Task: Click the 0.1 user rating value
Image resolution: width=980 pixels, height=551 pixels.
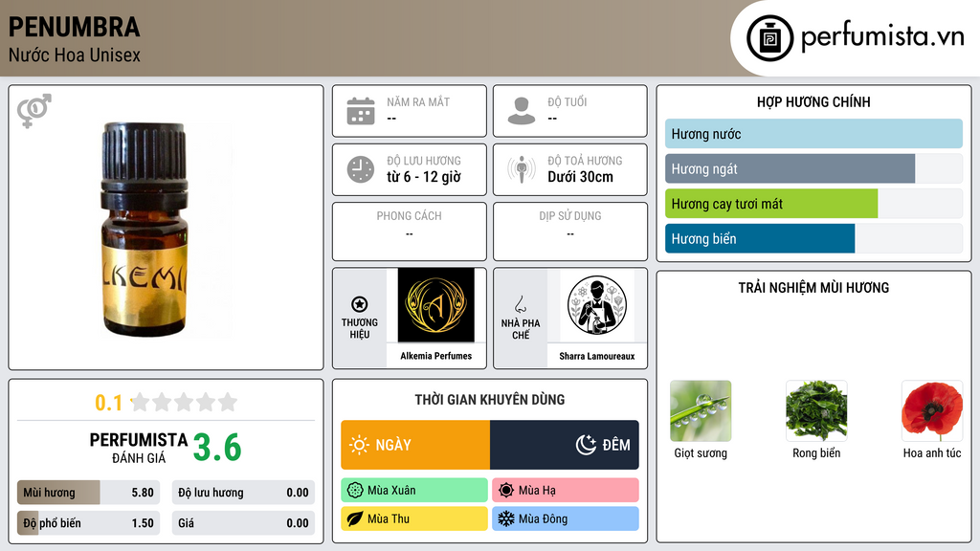Action: [x=109, y=403]
